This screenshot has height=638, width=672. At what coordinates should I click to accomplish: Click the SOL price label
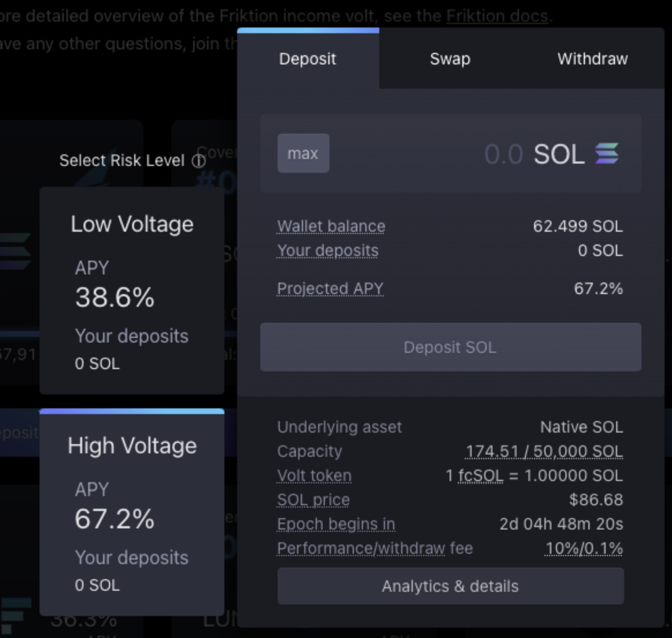point(313,500)
